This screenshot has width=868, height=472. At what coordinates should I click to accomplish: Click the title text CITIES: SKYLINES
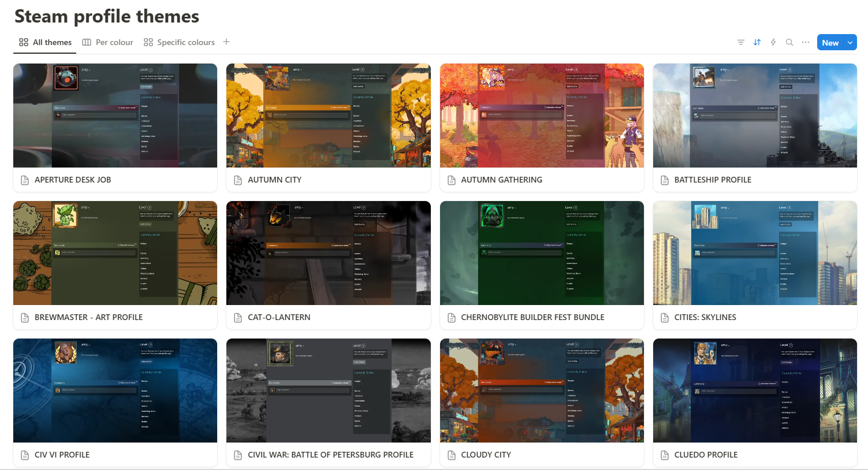pyautogui.click(x=705, y=317)
